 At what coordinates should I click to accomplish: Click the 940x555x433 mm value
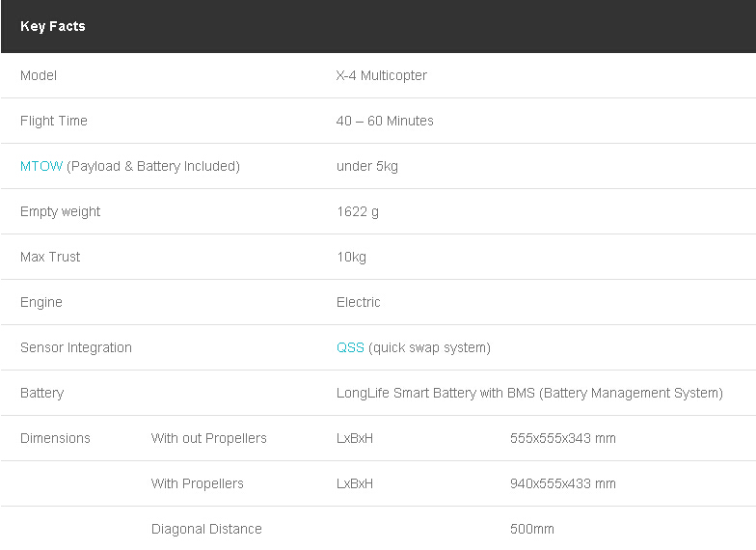[x=563, y=484]
